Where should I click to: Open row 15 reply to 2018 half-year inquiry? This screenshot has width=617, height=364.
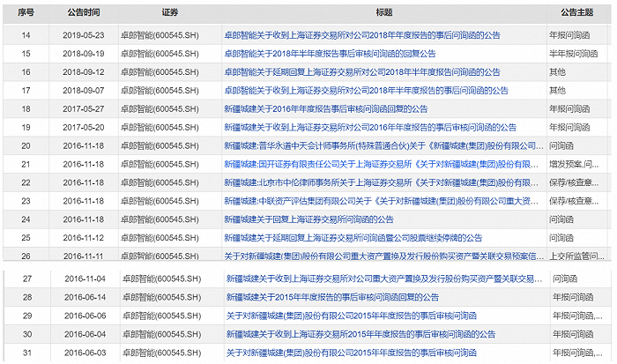[330, 54]
